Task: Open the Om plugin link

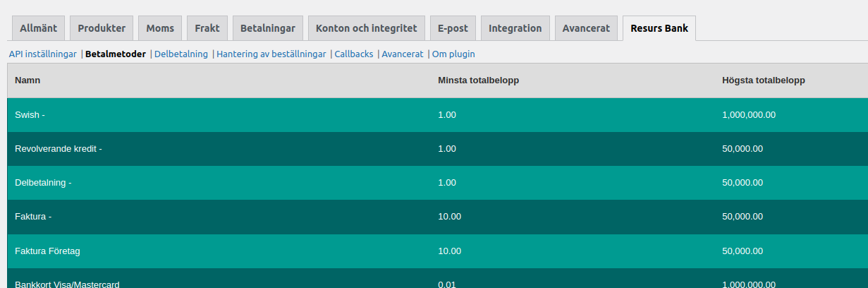Action: pyautogui.click(x=453, y=54)
